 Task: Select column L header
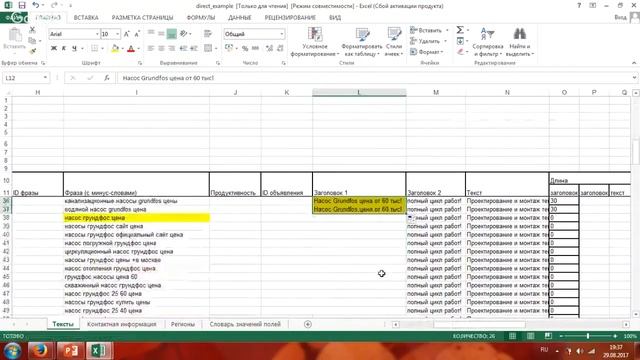tap(359, 93)
